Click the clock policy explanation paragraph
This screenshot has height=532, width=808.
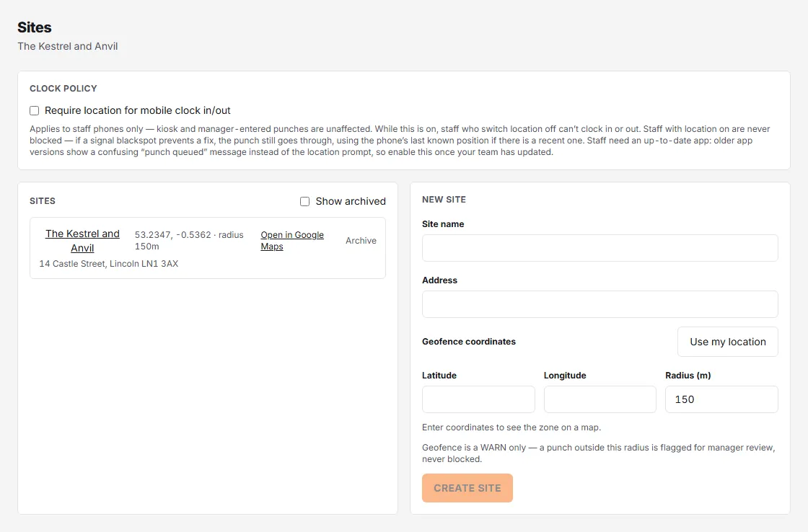pos(400,141)
